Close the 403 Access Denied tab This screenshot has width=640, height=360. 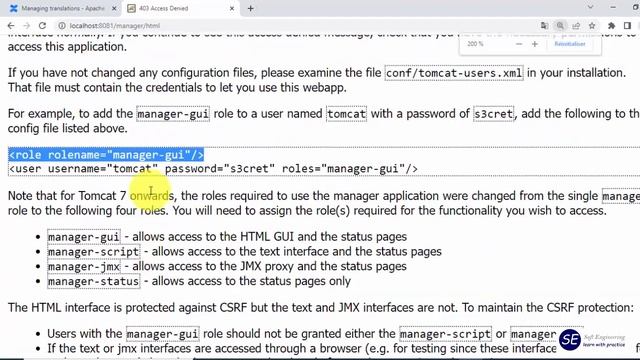[232, 8]
